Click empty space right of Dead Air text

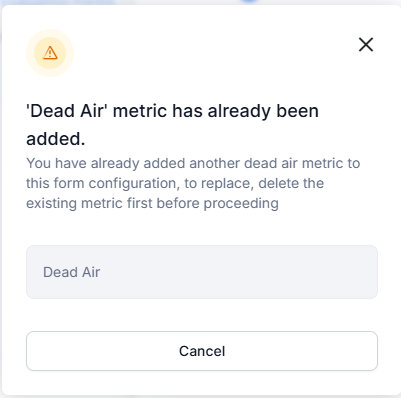(x=239, y=272)
